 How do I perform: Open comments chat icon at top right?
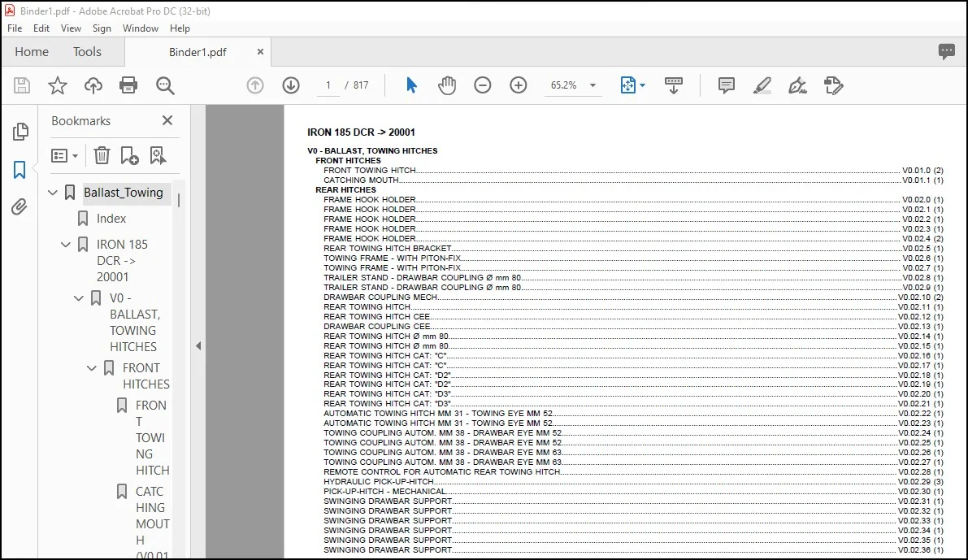tap(946, 51)
